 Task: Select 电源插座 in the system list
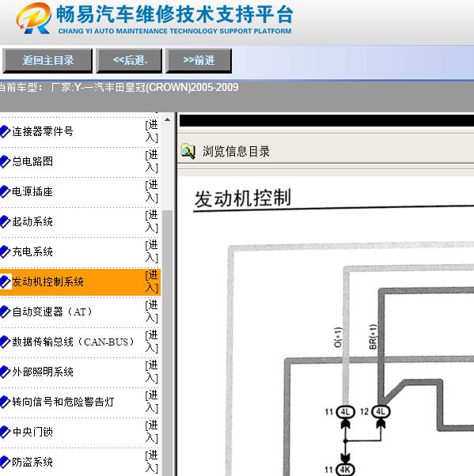(32, 191)
